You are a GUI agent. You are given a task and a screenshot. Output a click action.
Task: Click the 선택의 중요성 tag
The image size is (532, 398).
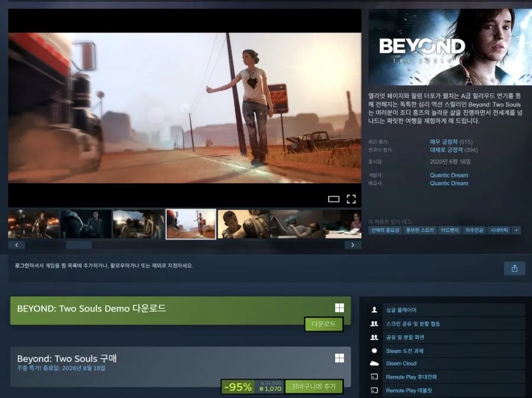coord(385,231)
